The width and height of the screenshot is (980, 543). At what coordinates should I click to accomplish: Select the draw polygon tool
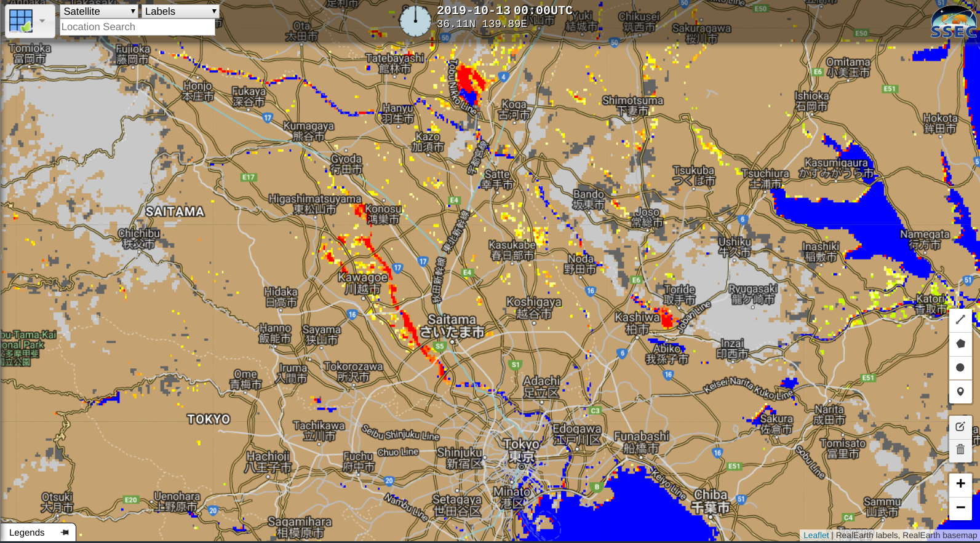tap(960, 344)
